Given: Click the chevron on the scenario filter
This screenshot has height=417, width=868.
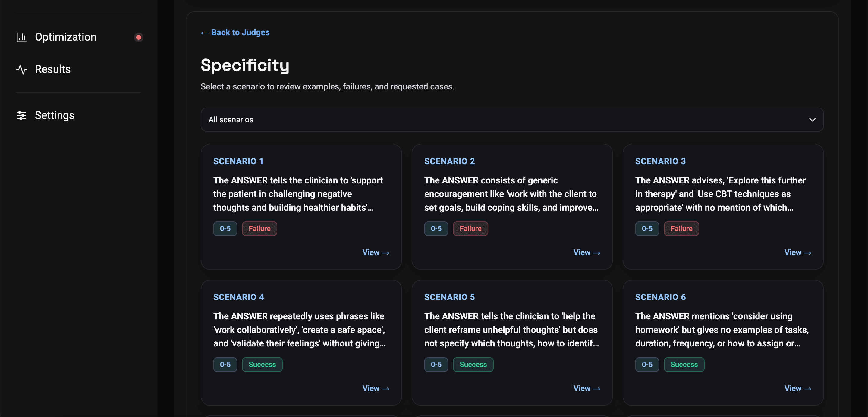Looking at the screenshot, I should [x=812, y=120].
